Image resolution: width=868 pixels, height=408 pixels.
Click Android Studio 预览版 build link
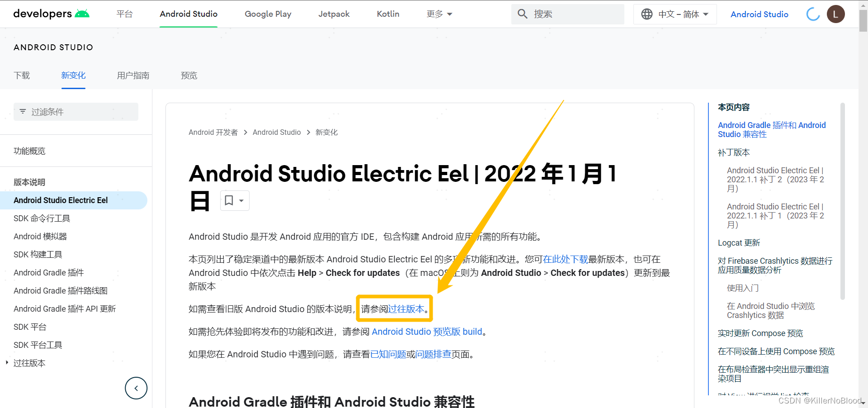click(427, 332)
